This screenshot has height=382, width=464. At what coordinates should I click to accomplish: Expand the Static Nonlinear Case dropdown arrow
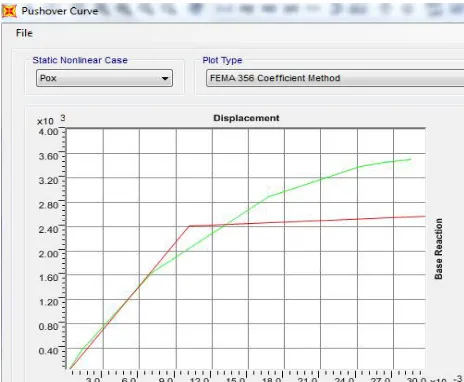[165, 78]
